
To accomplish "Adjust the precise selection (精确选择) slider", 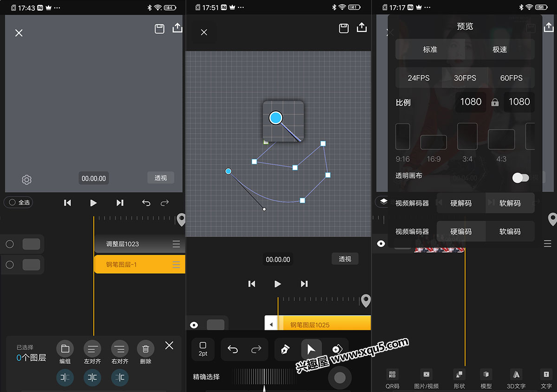I will click(x=264, y=377).
